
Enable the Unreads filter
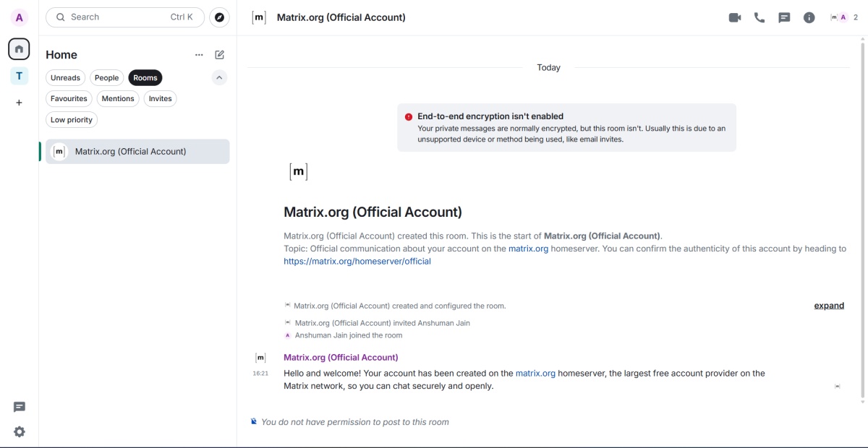coord(65,77)
